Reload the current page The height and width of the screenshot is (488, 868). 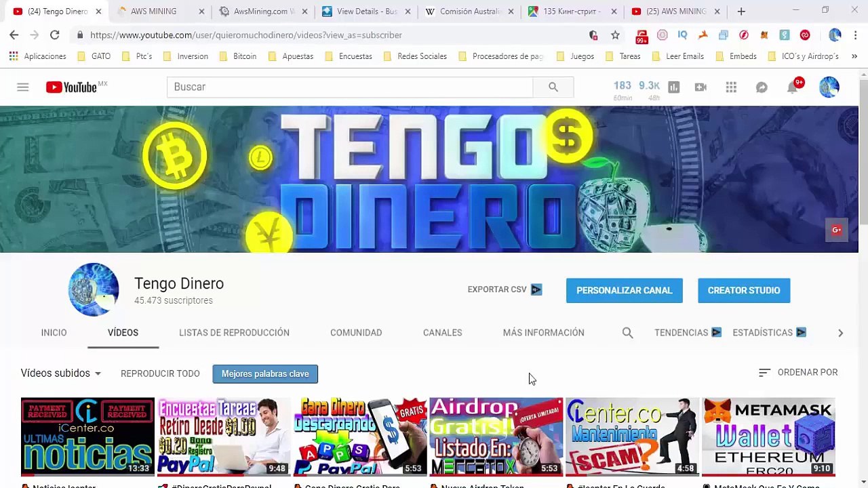coord(55,35)
